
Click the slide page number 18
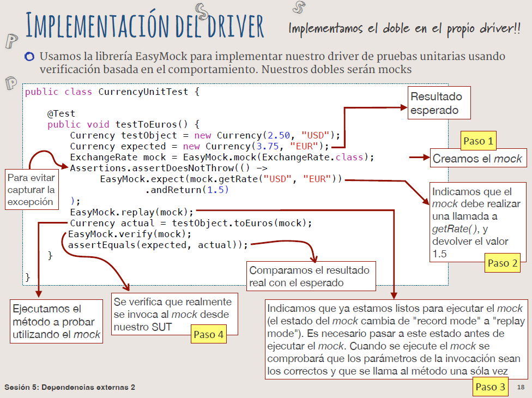(x=520, y=387)
